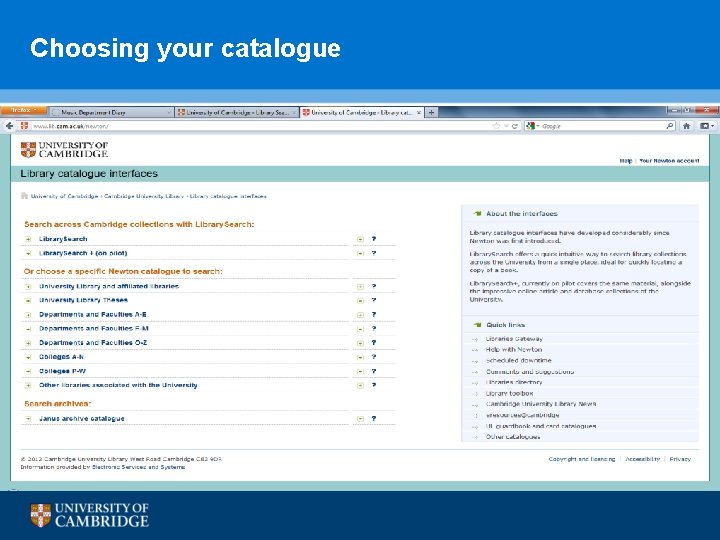
Task: Click the University of Cambridge logo on webpage
Action: 64,150
